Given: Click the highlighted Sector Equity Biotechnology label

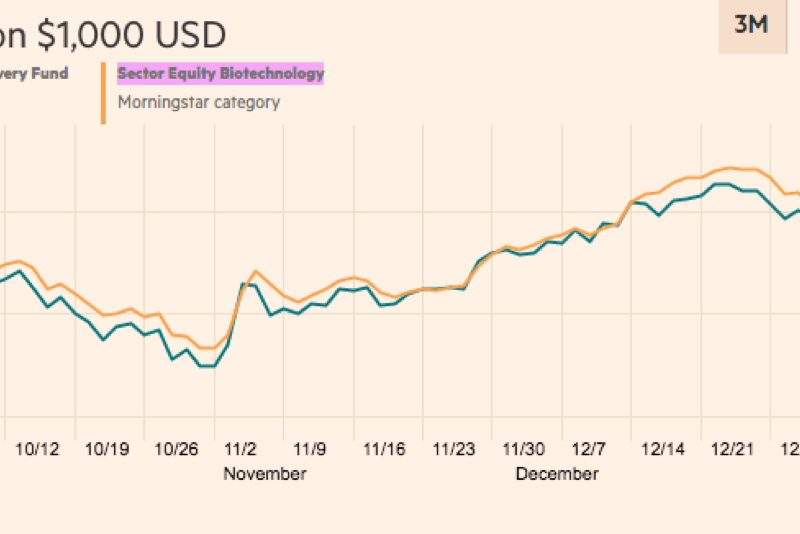Looking at the screenshot, I should pyautogui.click(x=220, y=73).
